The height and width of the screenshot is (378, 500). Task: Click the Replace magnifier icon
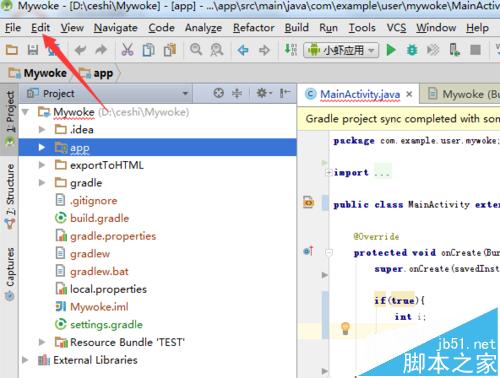click(217, 50)
